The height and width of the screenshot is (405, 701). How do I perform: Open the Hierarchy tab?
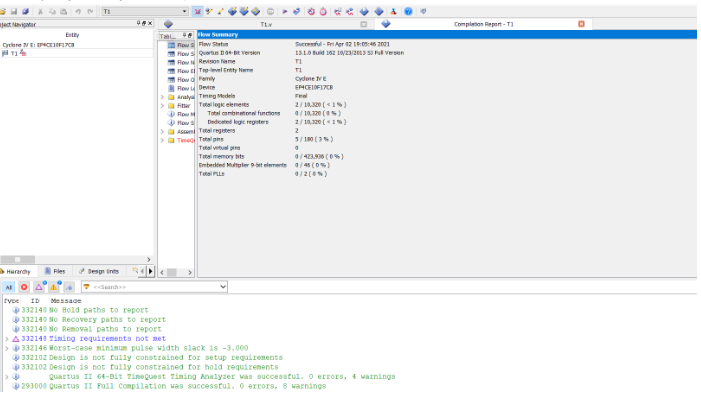click(16, 271)
